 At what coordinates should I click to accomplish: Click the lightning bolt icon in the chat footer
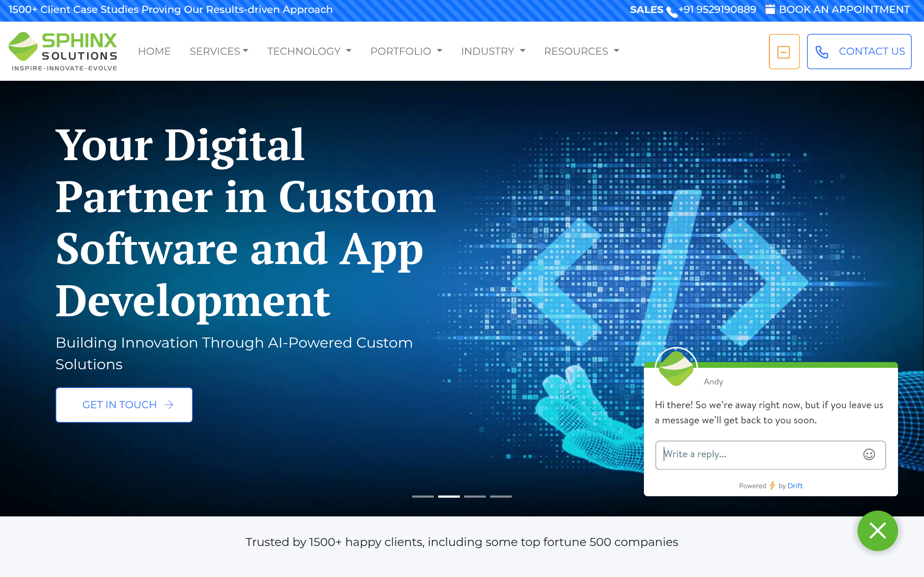(773, 485)
